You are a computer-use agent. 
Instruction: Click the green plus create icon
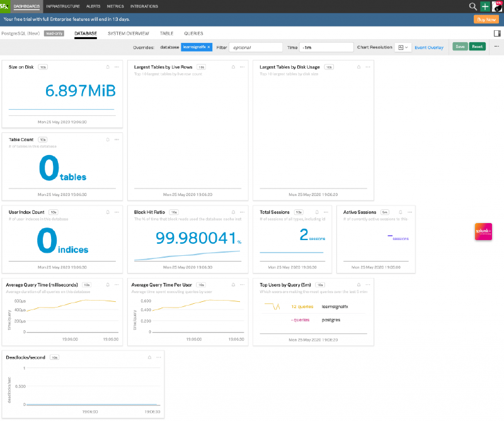click(485, 6)
